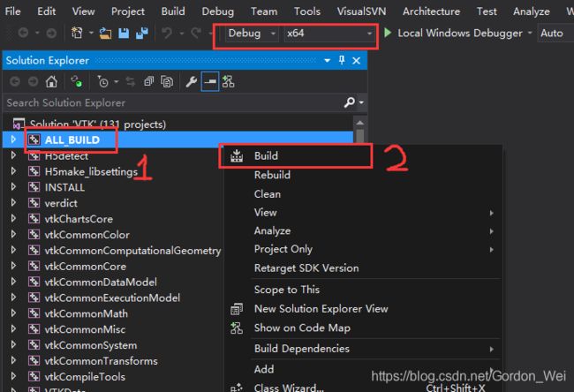Select the ALL_BUILD project
Image resolution: width=574 pixels, height=392 pixels.
click(x=72, y=139)
